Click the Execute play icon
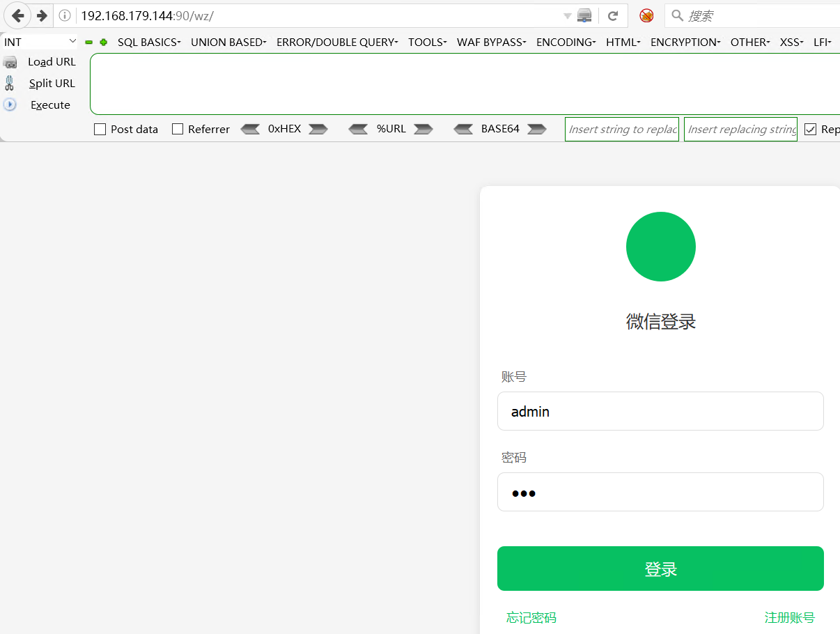 point(10,105)
